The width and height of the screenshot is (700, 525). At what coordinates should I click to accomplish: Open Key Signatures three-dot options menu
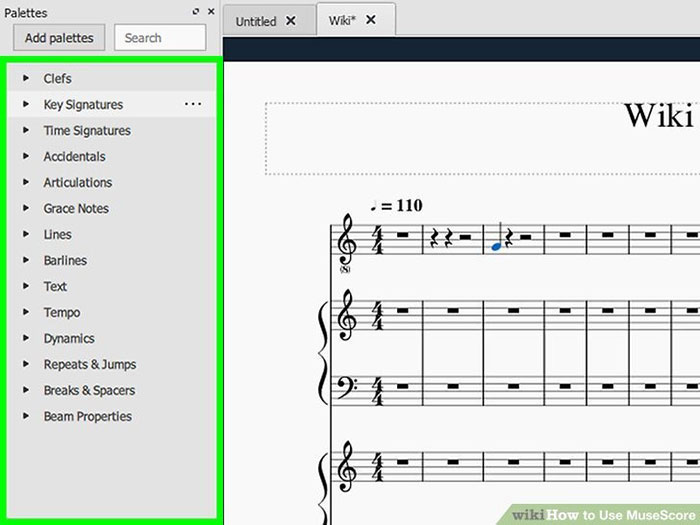193,104
